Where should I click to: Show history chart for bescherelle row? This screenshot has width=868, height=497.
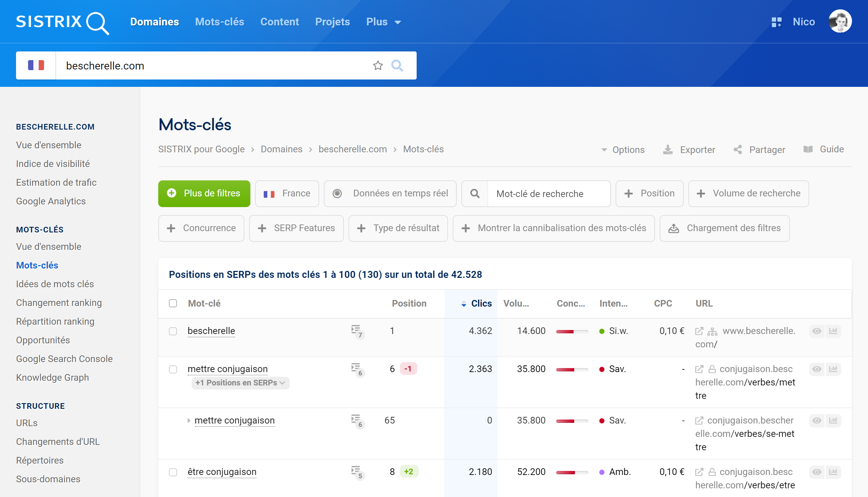pyautogui.click(x=833, y=331)
